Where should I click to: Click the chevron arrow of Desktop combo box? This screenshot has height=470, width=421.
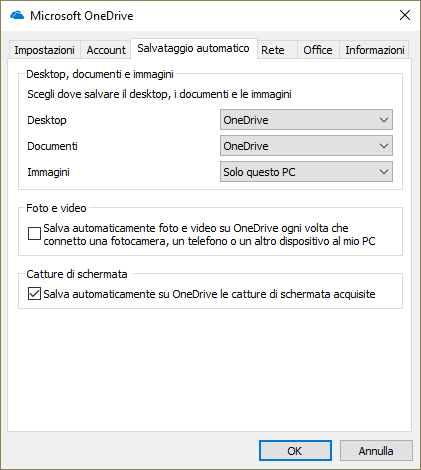tap(384, 120)
